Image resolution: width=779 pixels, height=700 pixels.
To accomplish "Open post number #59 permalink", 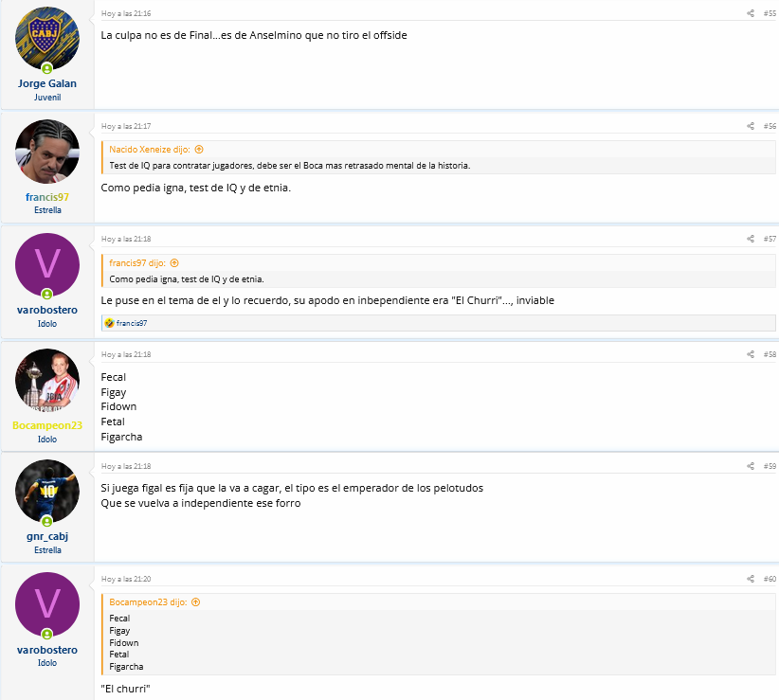I will click(x=770, y=466).
